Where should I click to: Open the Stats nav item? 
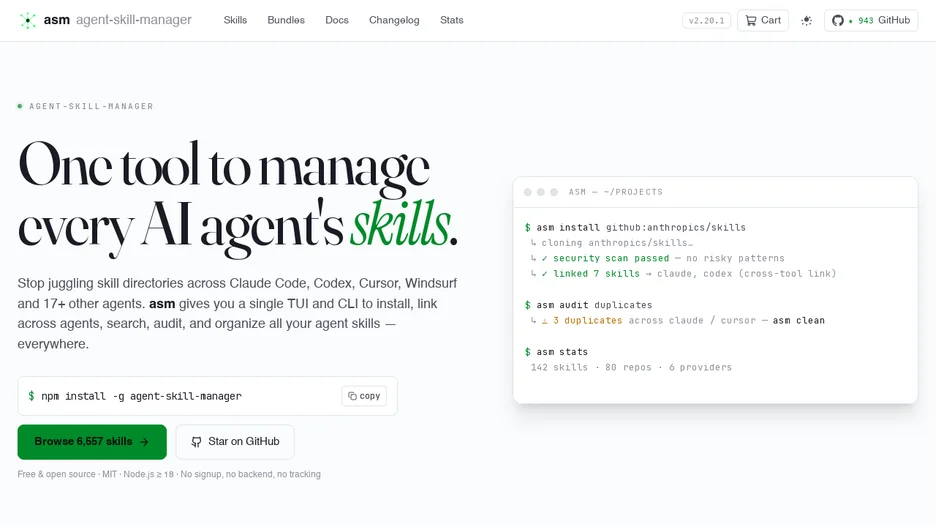(x=451, y=20)
